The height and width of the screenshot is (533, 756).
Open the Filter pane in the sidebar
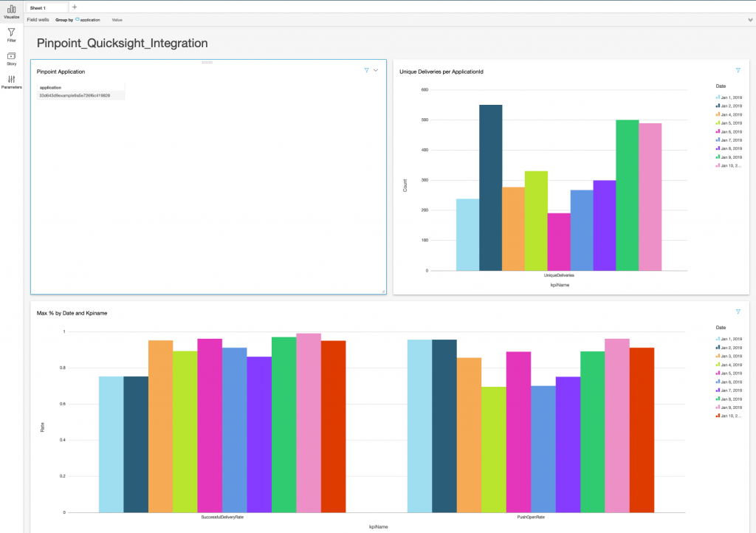(12, 35)
